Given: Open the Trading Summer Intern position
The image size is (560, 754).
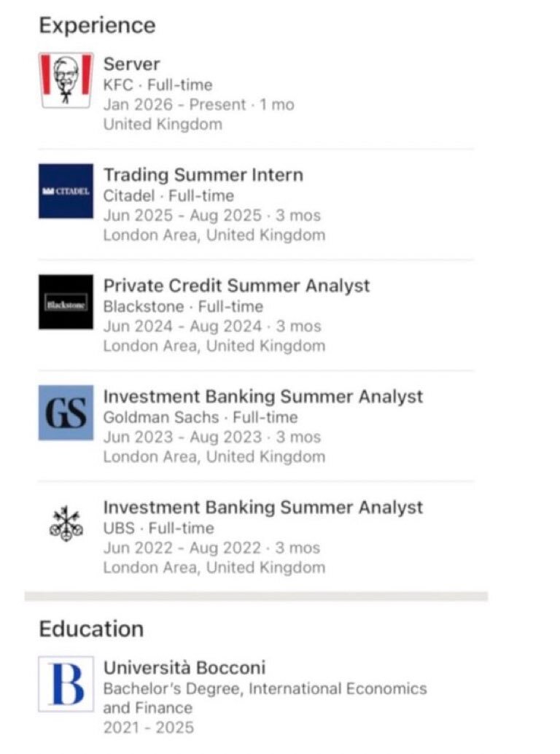Looking at the screenshot, I should [x=203, y=175].
